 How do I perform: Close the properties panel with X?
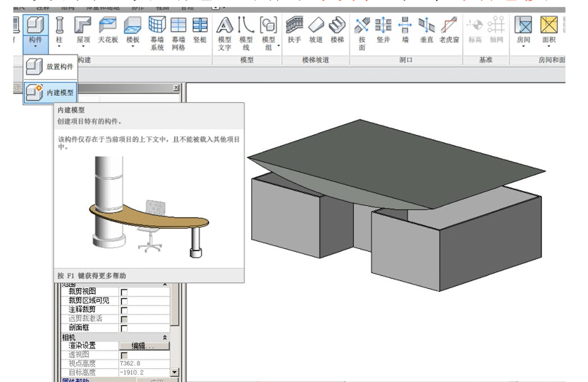(x=176, y=88)
